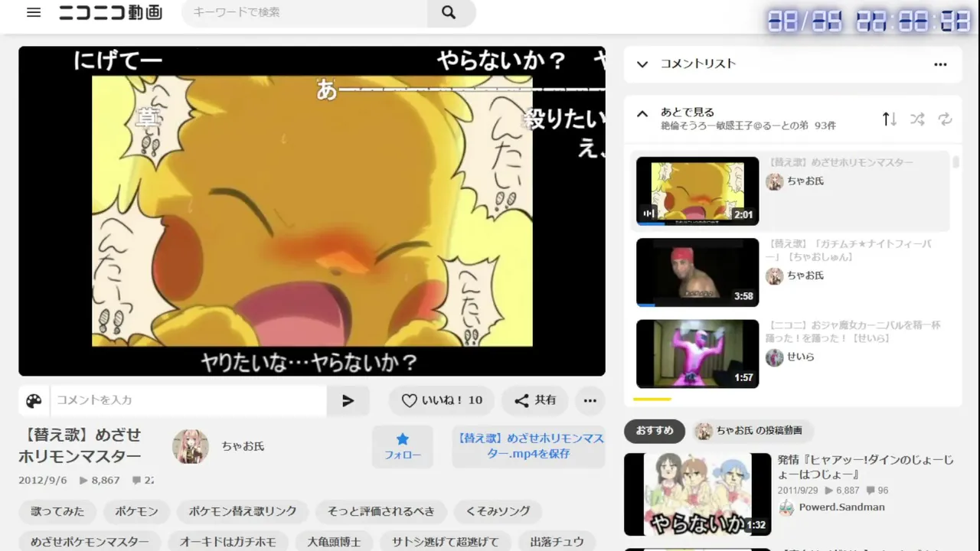Click the 8,867 view count
Image resolution: width=980 pixels, height=551 pixels.
(100, 481)
